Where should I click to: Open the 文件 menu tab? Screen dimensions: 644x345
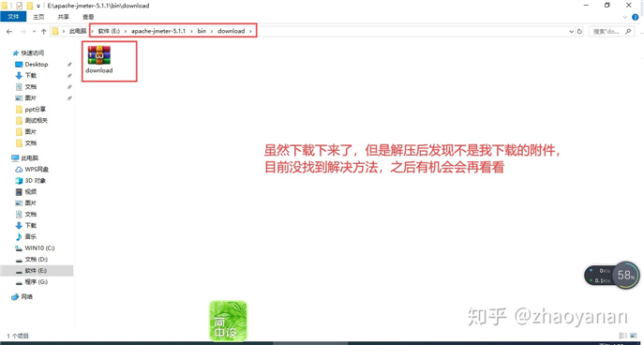coord(13,17)
